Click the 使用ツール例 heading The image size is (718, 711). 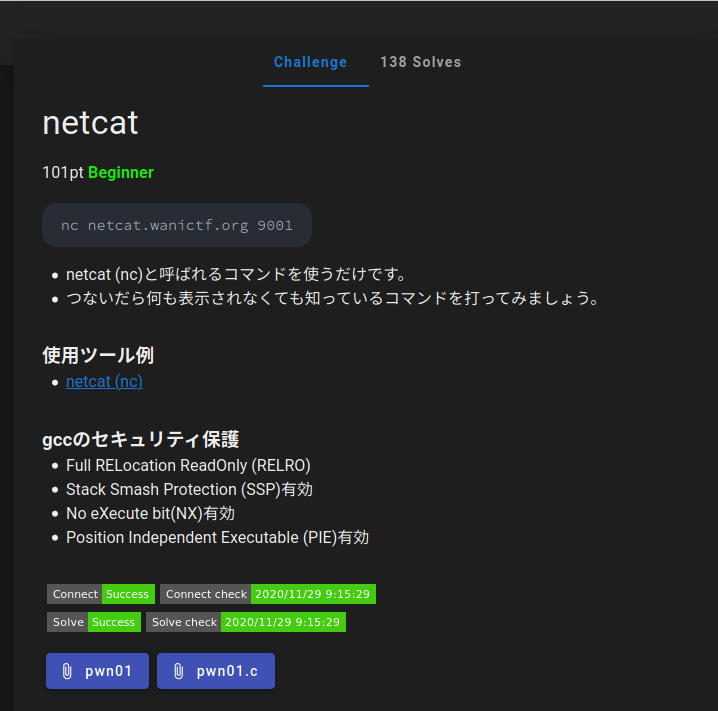(98, 355)
